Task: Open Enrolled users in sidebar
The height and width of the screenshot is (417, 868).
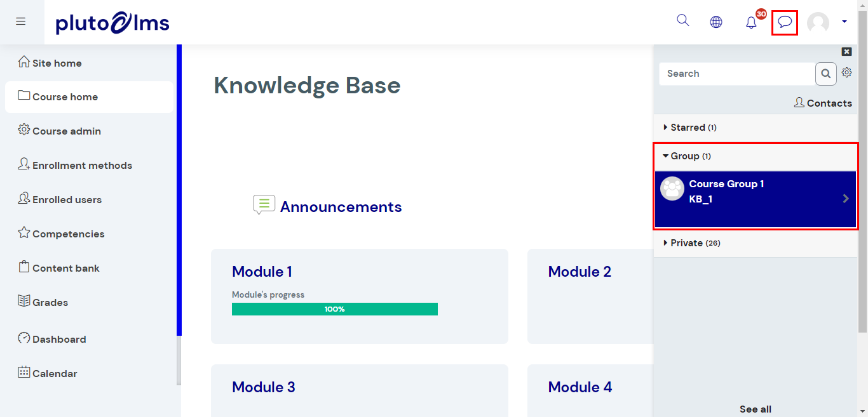Action: tap(67, 200)
